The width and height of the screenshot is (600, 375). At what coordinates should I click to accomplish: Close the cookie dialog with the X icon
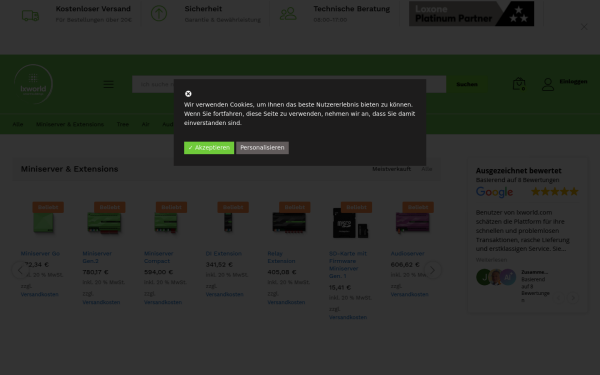click(188, 94)
